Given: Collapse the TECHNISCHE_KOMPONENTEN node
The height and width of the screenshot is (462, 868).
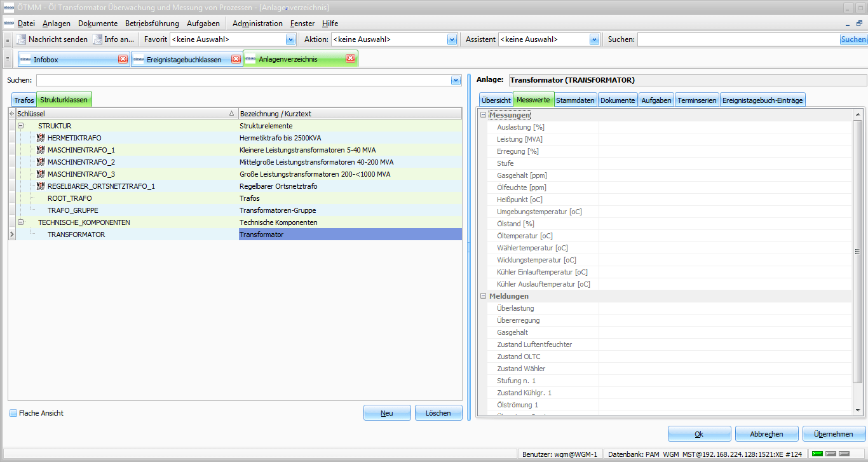Looking at the screenshot, I should tap(21, 222).
